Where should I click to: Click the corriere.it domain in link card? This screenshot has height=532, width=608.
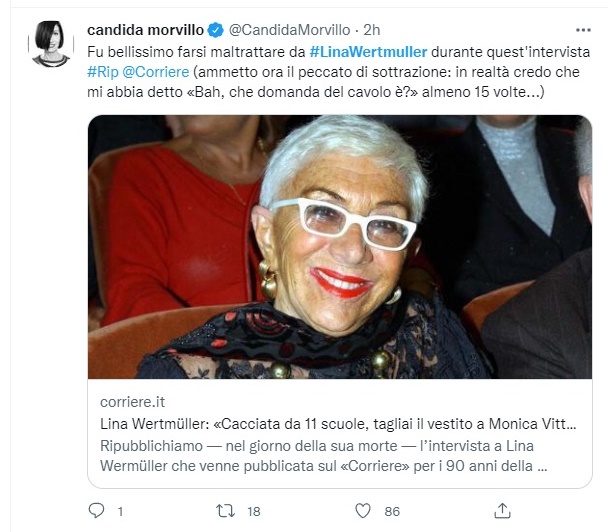(133, 402)
